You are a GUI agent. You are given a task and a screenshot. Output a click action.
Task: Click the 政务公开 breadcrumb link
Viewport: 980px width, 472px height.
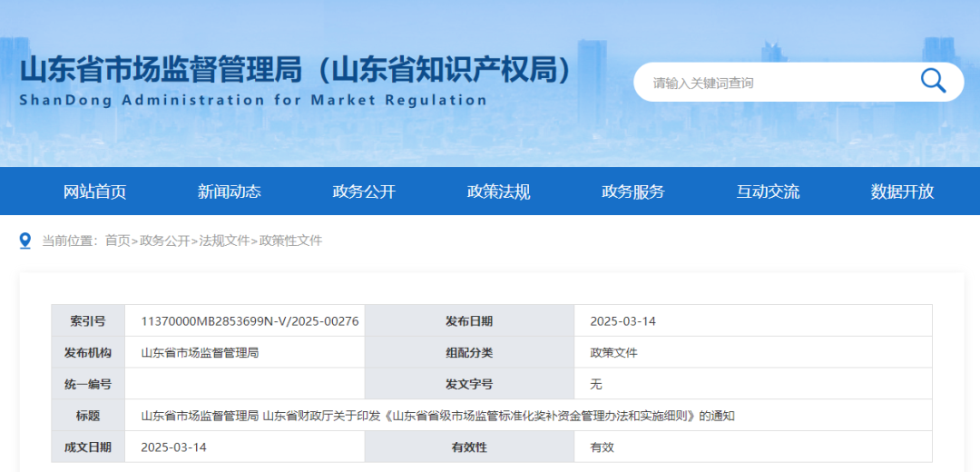tap(164, 241)
